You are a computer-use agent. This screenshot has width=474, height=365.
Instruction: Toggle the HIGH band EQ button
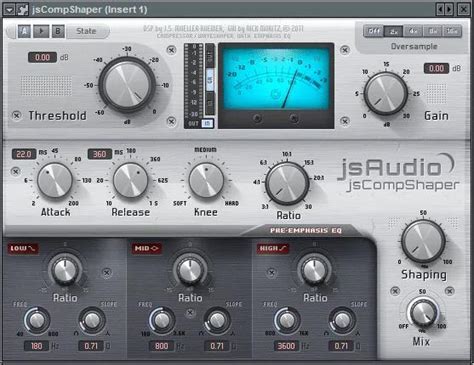[273, 248]
